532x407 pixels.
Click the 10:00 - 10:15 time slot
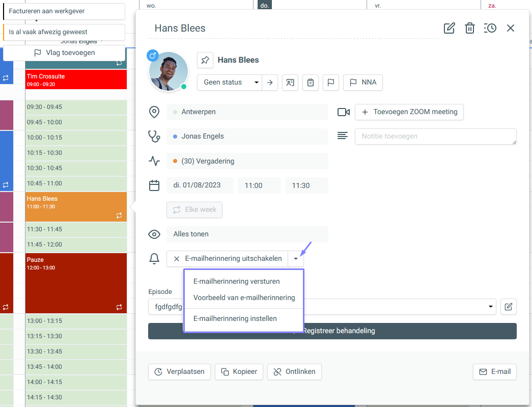pos(76,138)
